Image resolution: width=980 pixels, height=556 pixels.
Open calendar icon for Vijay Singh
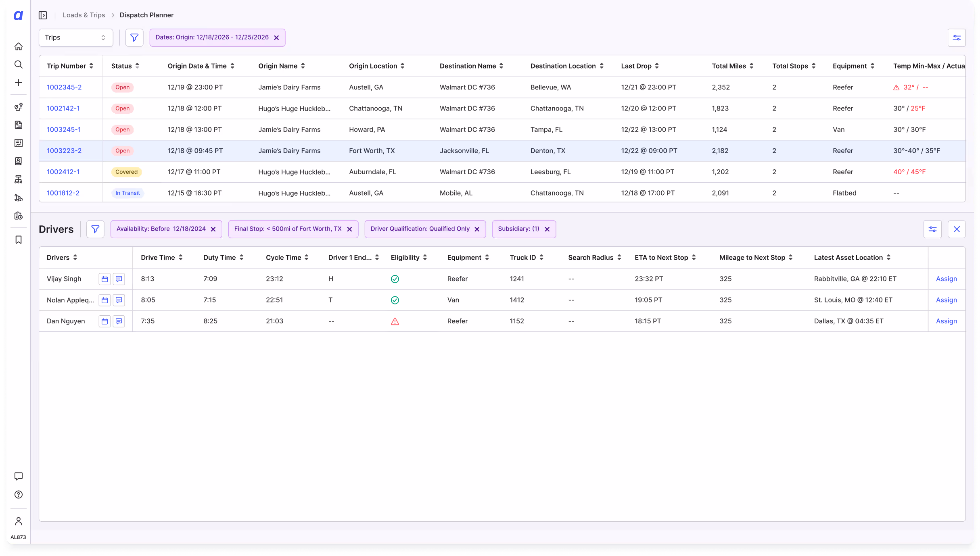(104, 279)
